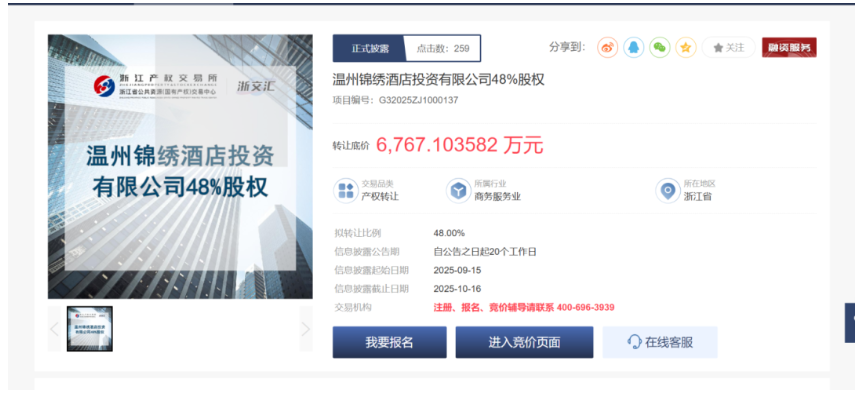
Task: Open 在线客服 online support button
Action: point(660,342)
